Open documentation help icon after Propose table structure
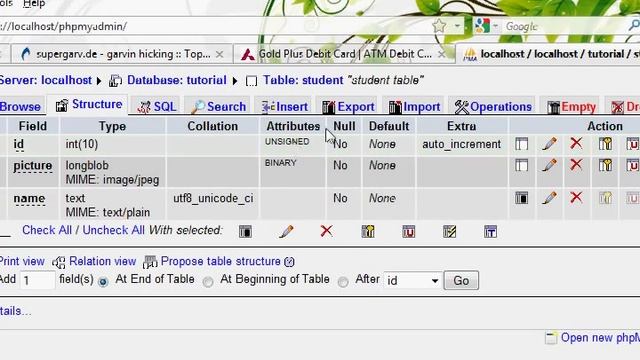The height and width of the screenshot is (360, 640). (x=289, y=262)
